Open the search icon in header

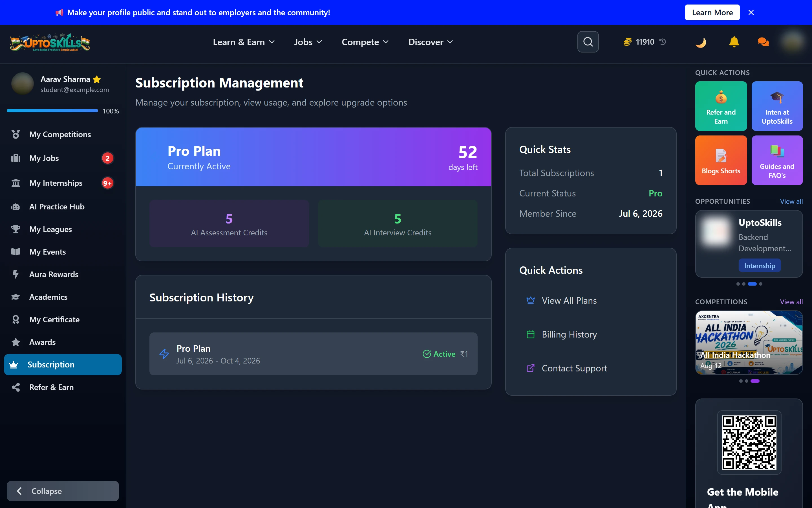click(588, 42)
